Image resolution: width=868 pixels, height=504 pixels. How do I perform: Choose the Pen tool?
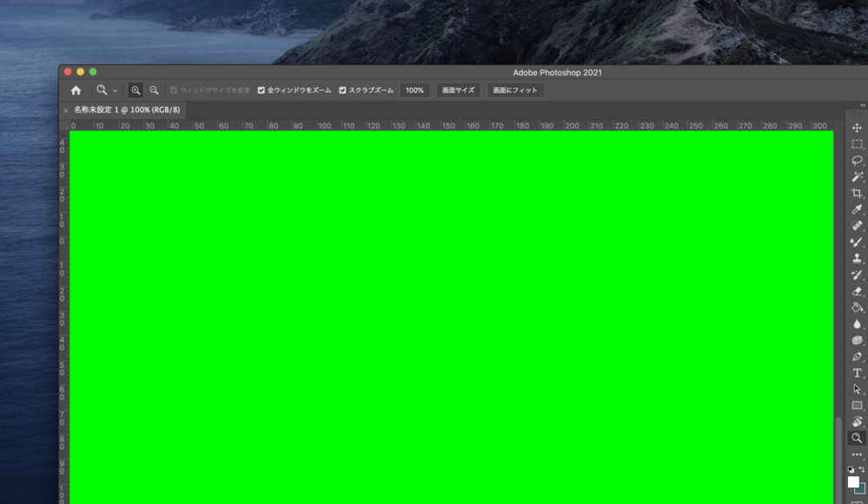857,356
